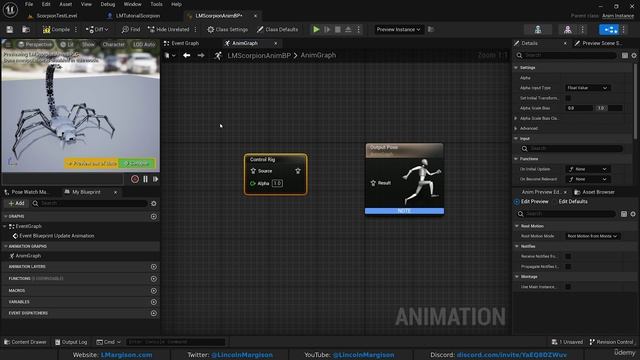Click the Stop simulation button
This screenshot has height=360, width=640.
(x=338, y=29)
